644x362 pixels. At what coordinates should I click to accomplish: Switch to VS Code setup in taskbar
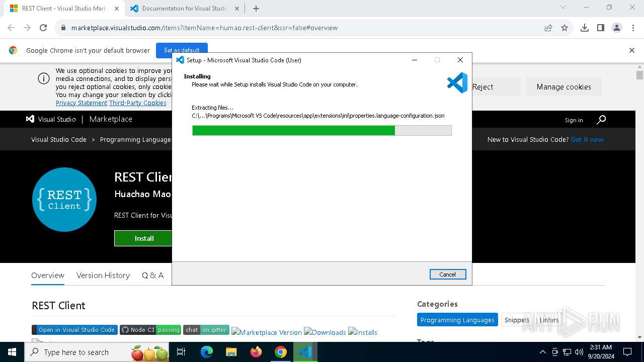coord(305,352)
